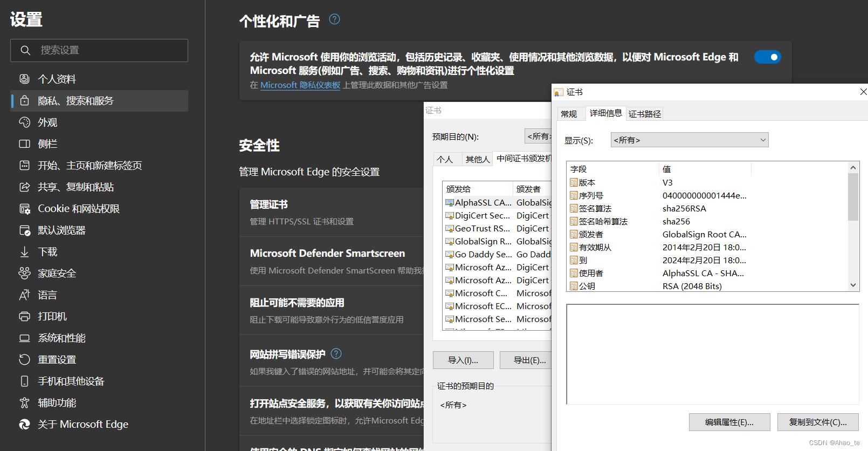
Task: Click the field list scrollbar thumb
Action: pos(853,197)
